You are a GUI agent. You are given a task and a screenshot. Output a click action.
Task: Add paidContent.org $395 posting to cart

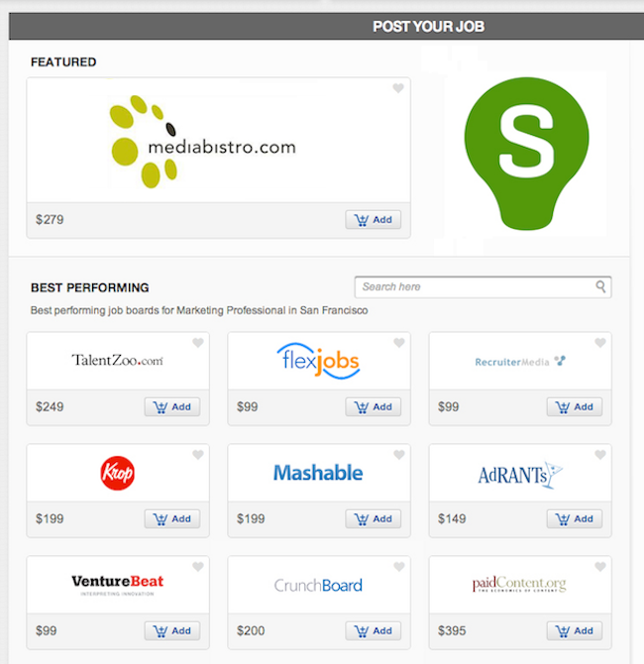[574, 631]
